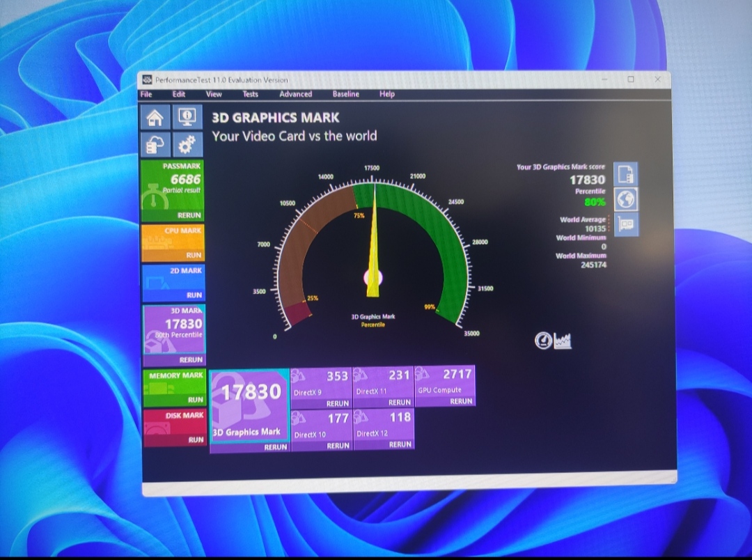Open the Help menu

[x=387, y=94]
